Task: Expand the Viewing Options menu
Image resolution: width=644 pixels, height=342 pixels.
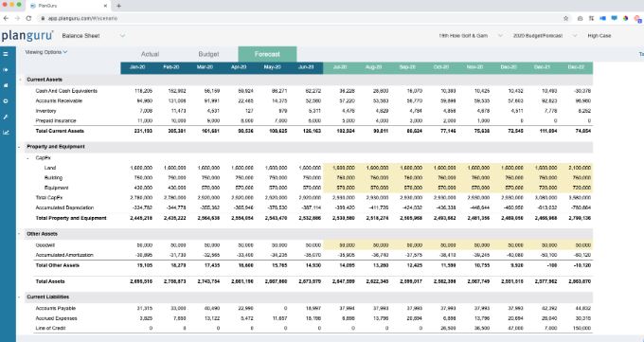Action: (46, 52)
